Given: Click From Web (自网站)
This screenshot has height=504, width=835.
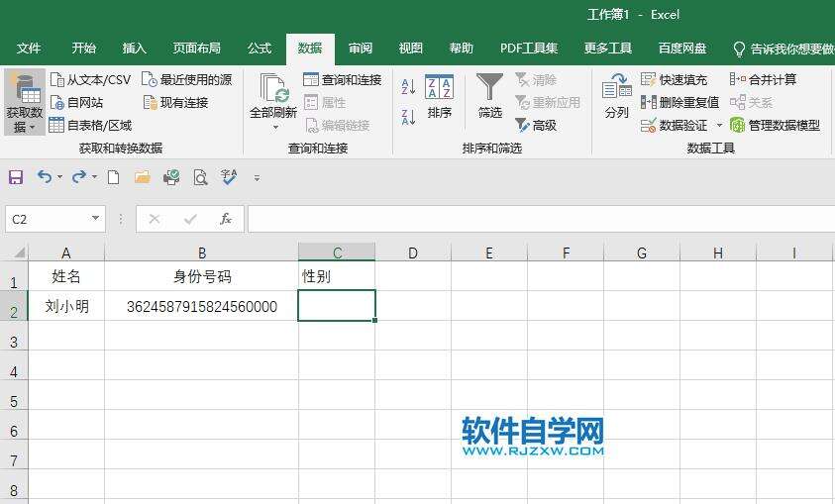Looking at the screenshot, I should pos(76,102).
